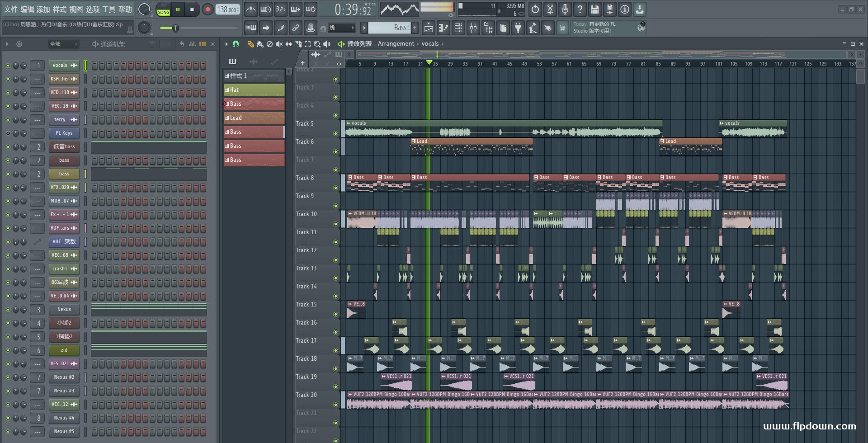Open the FL Keys channel button

pos(64,133)
